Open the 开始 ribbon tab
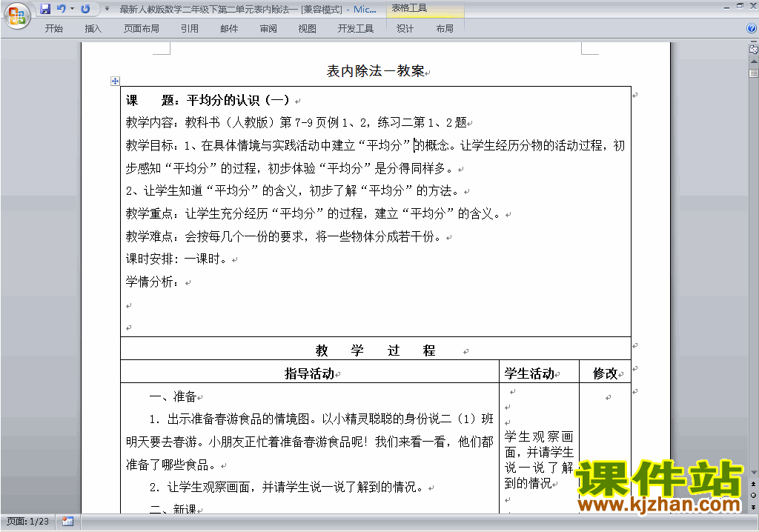 click(53, 29)
